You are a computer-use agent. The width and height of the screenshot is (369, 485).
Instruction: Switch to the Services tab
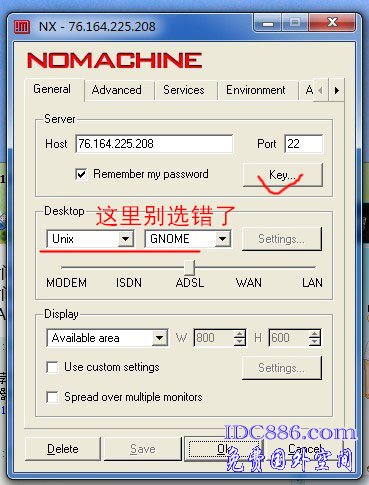[x=184, y=90]
